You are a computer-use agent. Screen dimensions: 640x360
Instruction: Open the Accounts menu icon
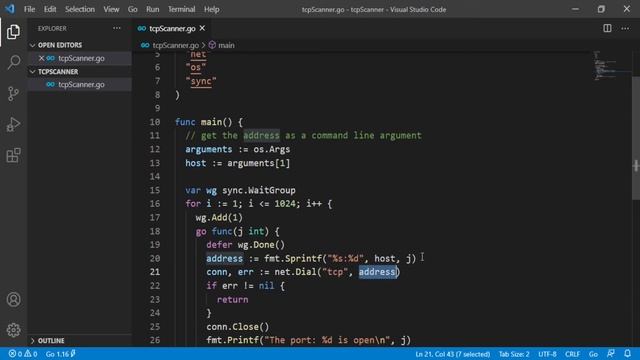[13, 300]
